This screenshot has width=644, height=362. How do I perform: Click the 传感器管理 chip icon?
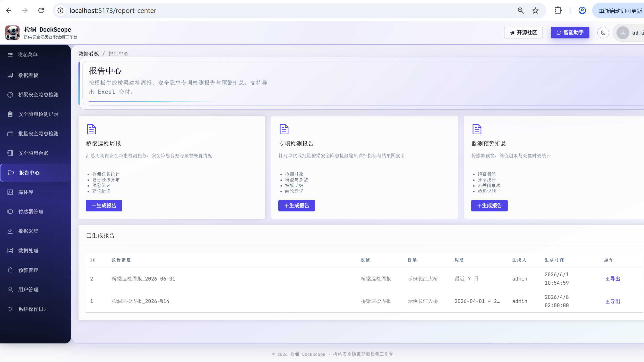click(10, 212)
